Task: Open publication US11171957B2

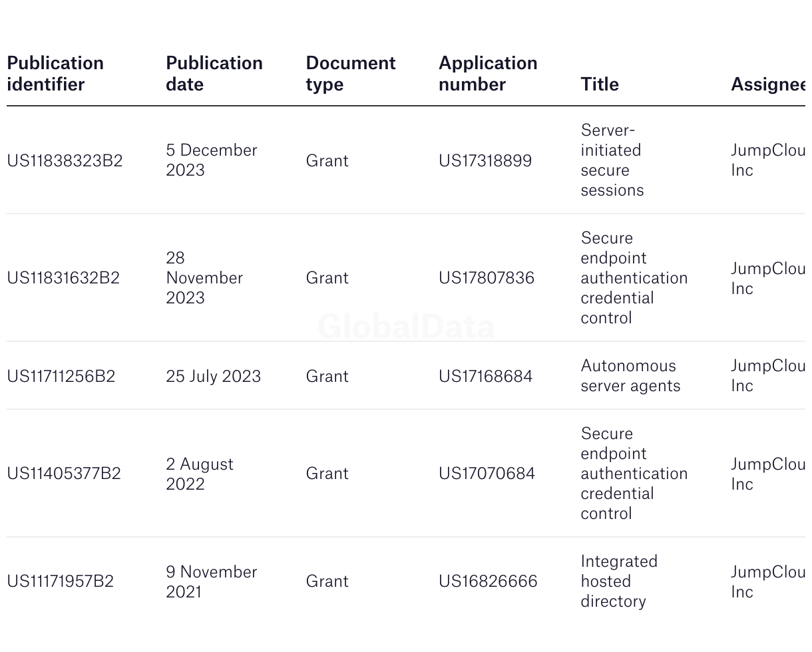Action: click(x=61, y=581)
